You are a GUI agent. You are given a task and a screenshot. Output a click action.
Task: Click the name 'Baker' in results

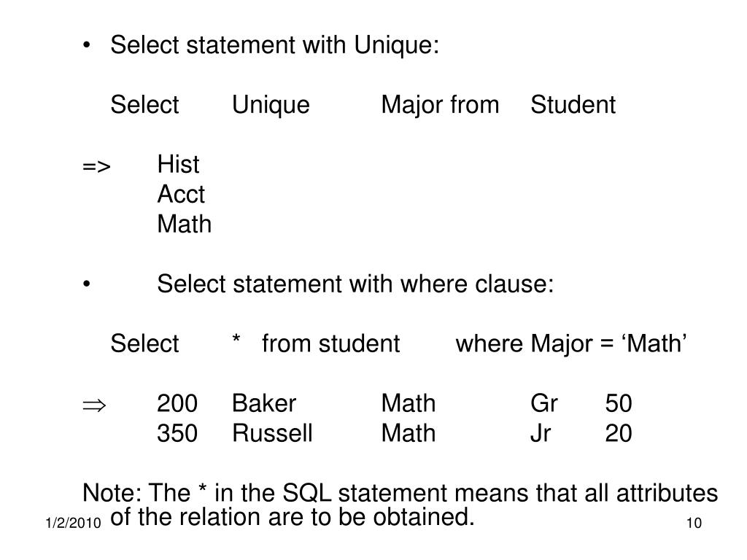[264, 403]
